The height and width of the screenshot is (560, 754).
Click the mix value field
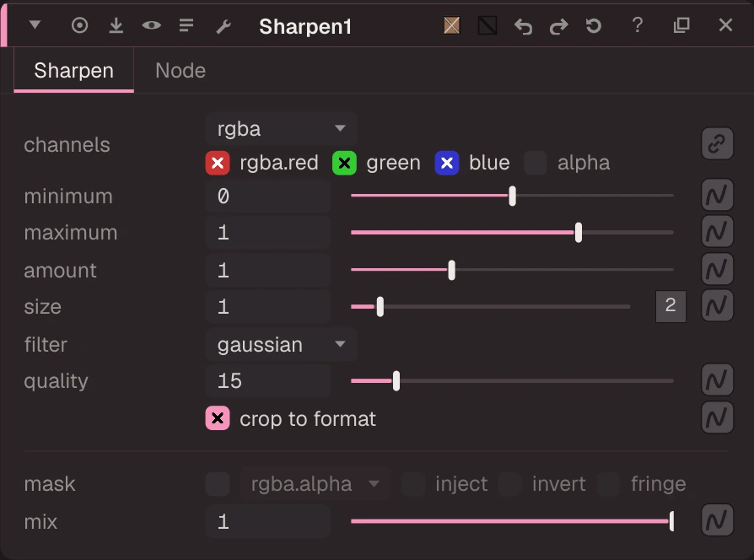[x=268, y=521]
